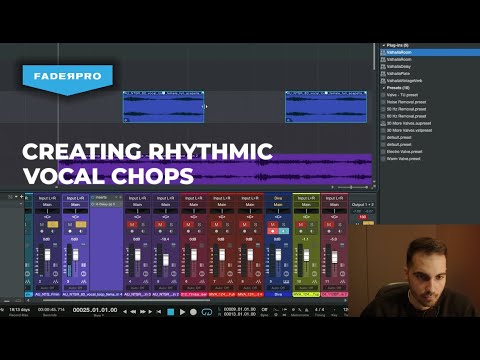Select ValhallaPlate plug-in in browser
The height and width of the screenshot is (360, 480).
398,73
